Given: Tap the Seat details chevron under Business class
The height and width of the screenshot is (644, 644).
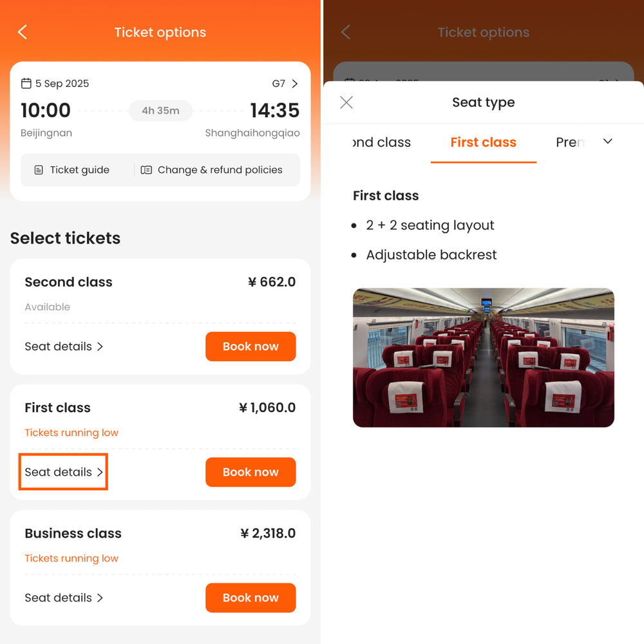Looking at the screenshot, I should coord(100,598).
